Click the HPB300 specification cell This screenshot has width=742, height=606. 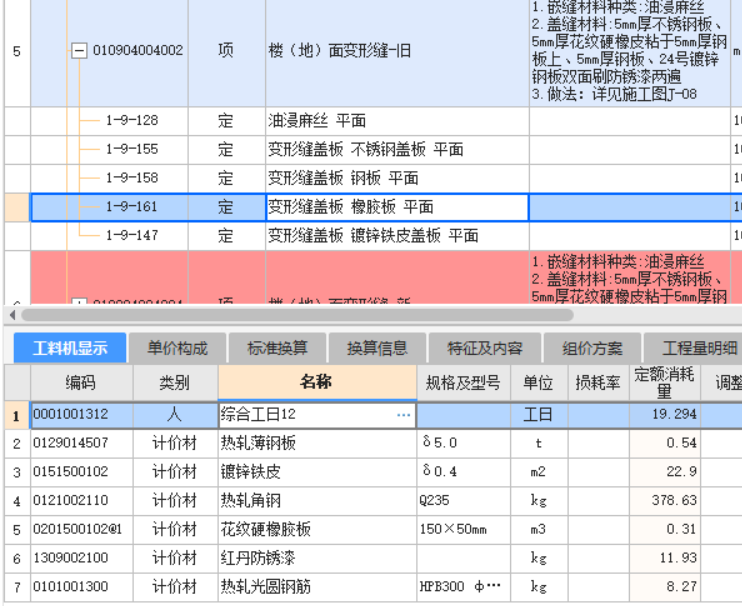pos(464,587)
